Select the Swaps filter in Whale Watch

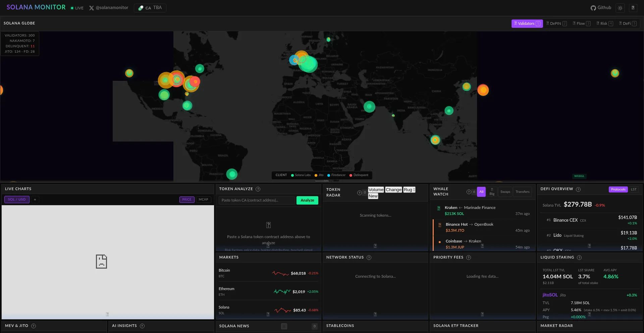tap(505, 192)
